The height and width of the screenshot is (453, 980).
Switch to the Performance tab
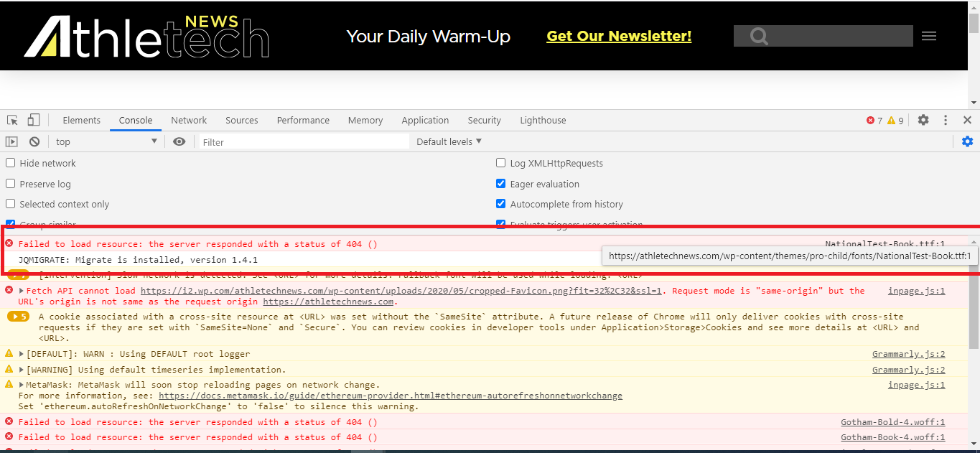pos(303,120)
